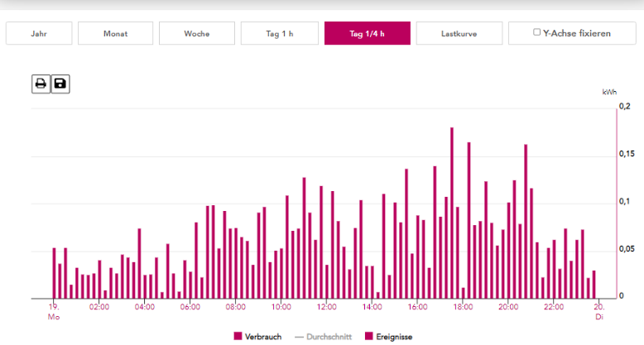Click the tallest bar in the chart
Screen dimensions: 644x345
(x=452, y=213)
